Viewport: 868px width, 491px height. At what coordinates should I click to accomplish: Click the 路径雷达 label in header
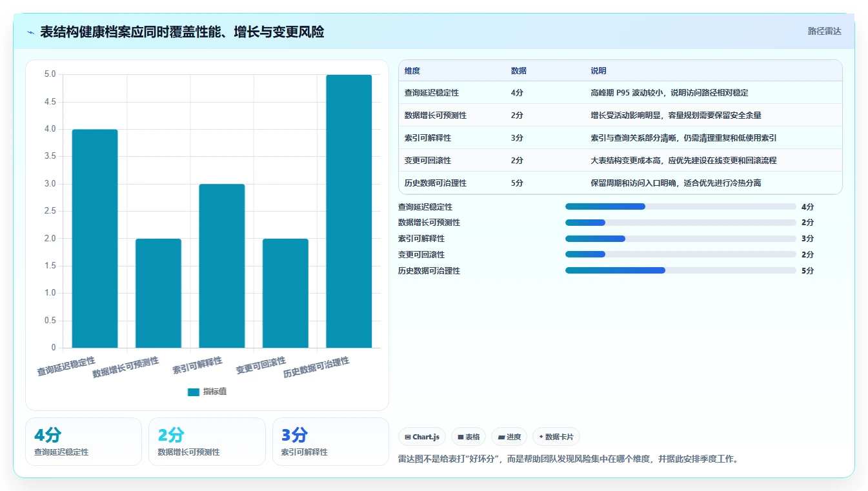825,31
